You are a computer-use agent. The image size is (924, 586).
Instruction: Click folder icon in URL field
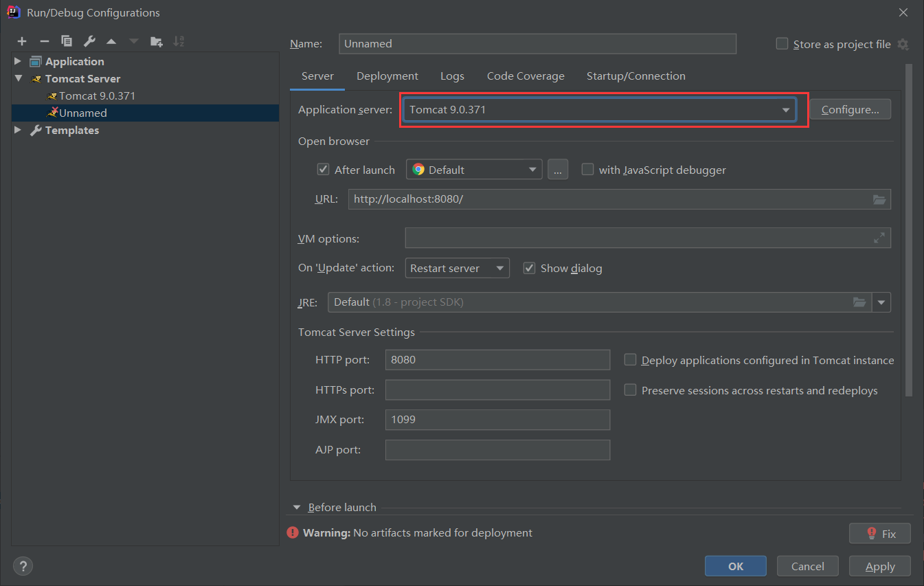[879, 199]
